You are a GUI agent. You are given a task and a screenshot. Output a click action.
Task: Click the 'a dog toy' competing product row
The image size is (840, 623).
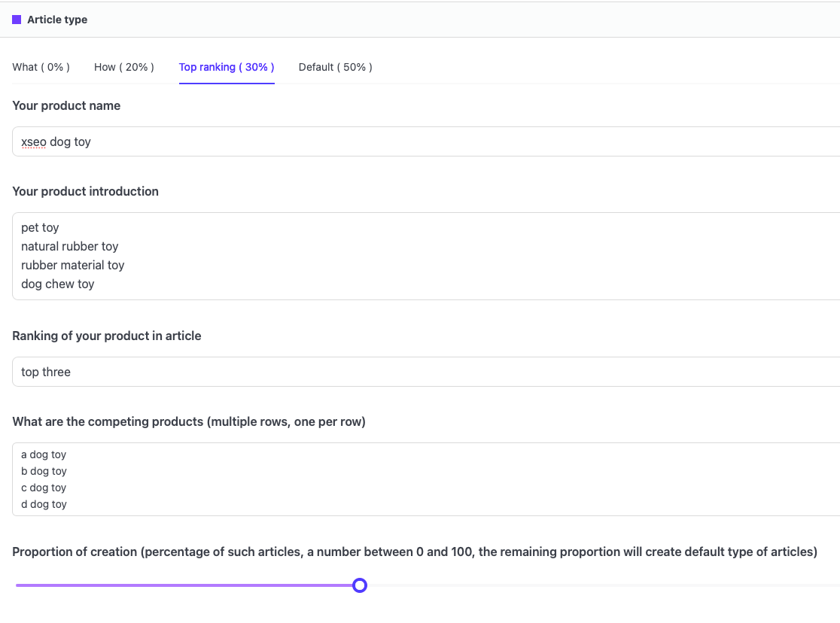44,454
